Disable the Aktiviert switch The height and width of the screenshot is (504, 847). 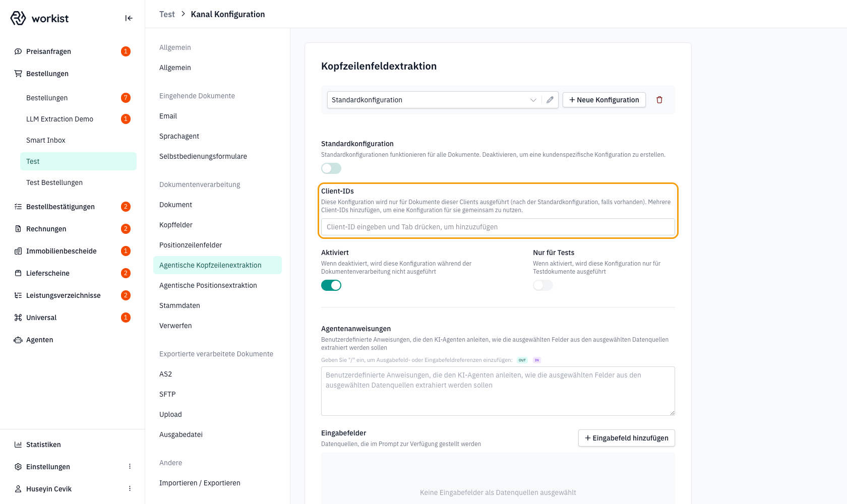(331, 285)
